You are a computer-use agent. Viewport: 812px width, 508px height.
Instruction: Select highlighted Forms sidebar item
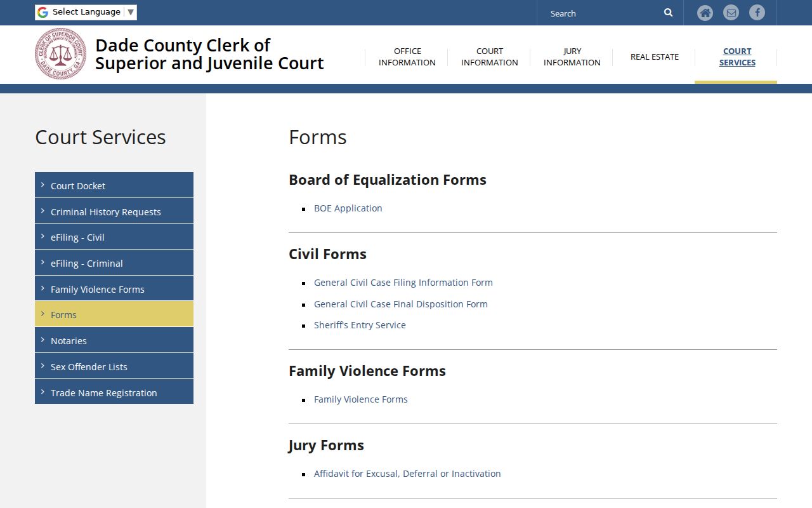tap(114, 314)
